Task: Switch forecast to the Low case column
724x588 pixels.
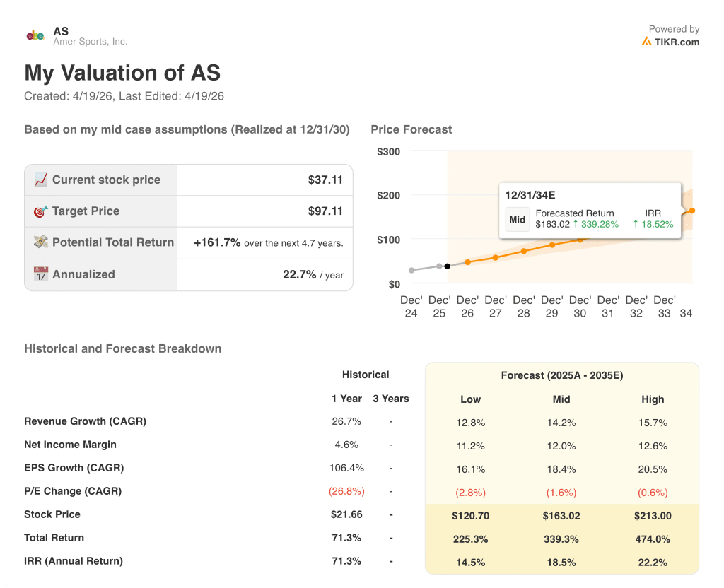Action: (470, 399)
